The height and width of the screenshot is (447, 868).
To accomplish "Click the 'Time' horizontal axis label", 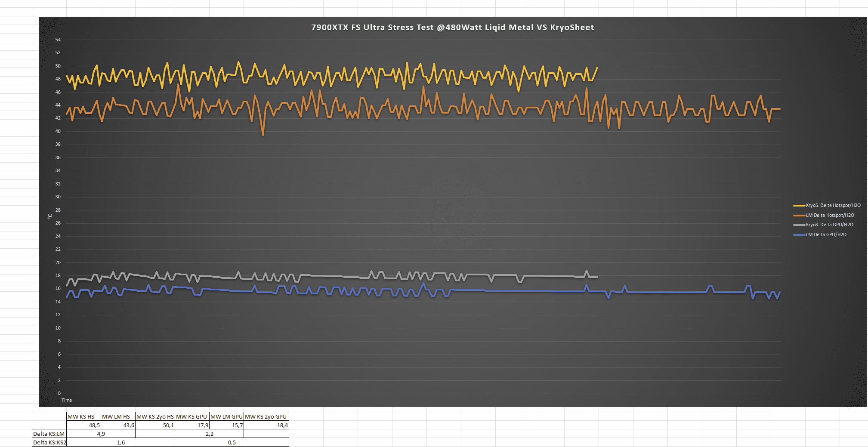I will tap(67, 400).
